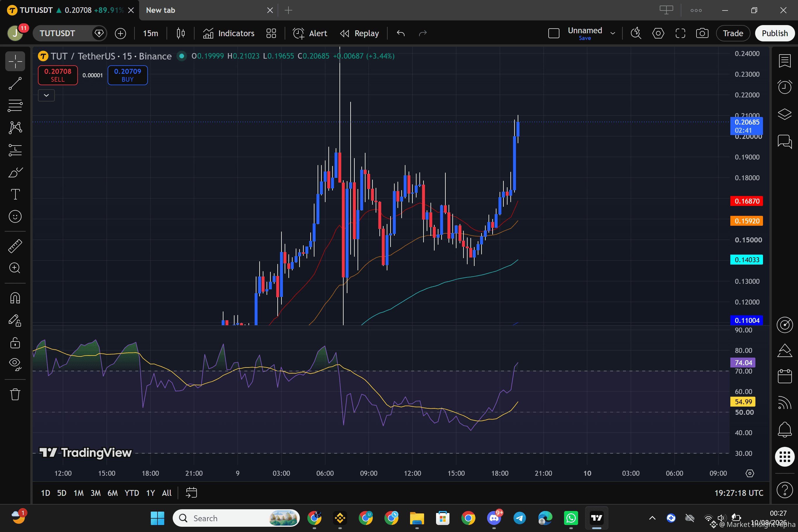Toggle magnet mode for drawings
Image resolution: width=798 pixels, height=532 pixels.
tap(15, 298)
